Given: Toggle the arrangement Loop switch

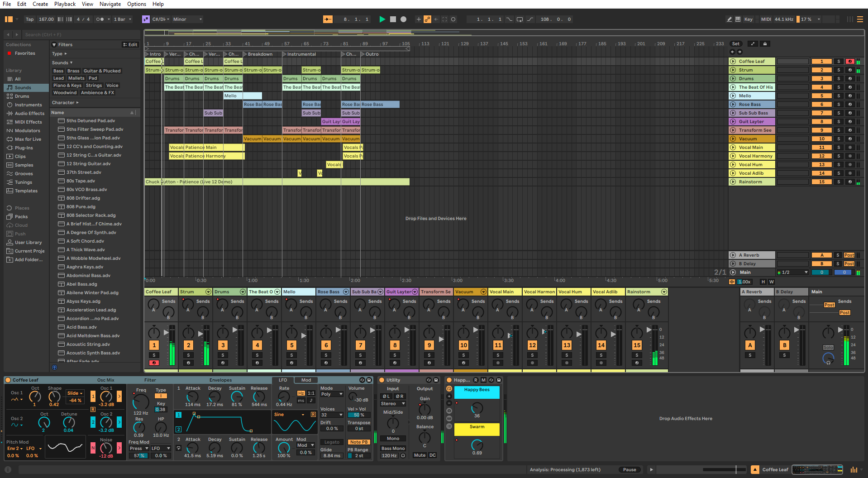Looking at the screenshot, I should pos(520,19).
